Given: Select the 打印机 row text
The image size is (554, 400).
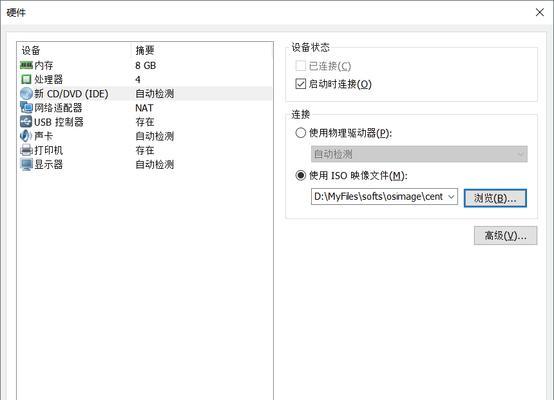Looking at the screenshot, I should pos(48,150).
